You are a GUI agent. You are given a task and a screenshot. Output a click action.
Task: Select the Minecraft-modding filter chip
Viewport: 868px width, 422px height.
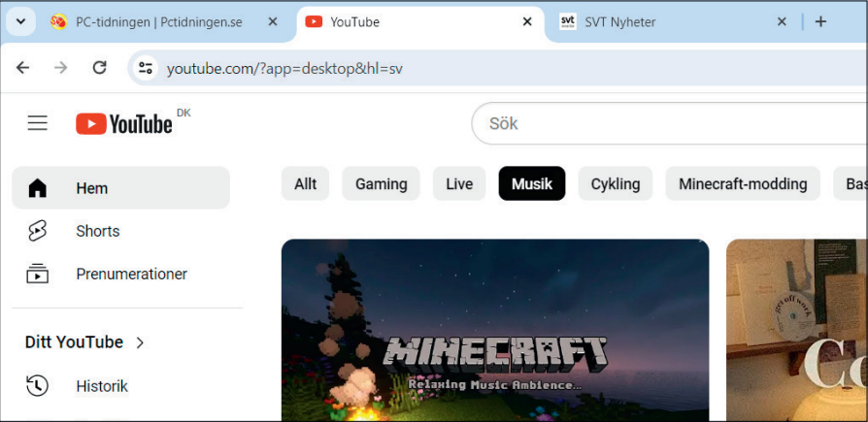pyautogui.click(x=743, y=183)
